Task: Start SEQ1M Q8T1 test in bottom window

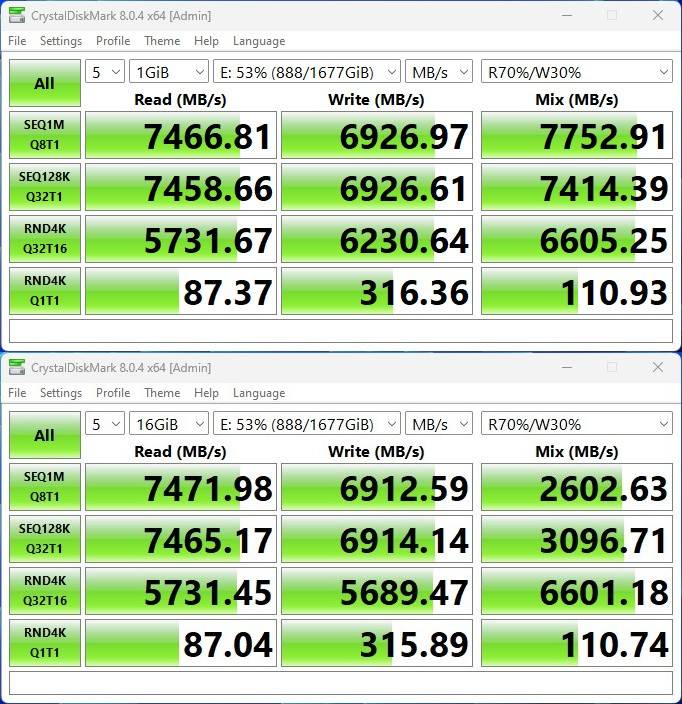Action: pos(45,487)
